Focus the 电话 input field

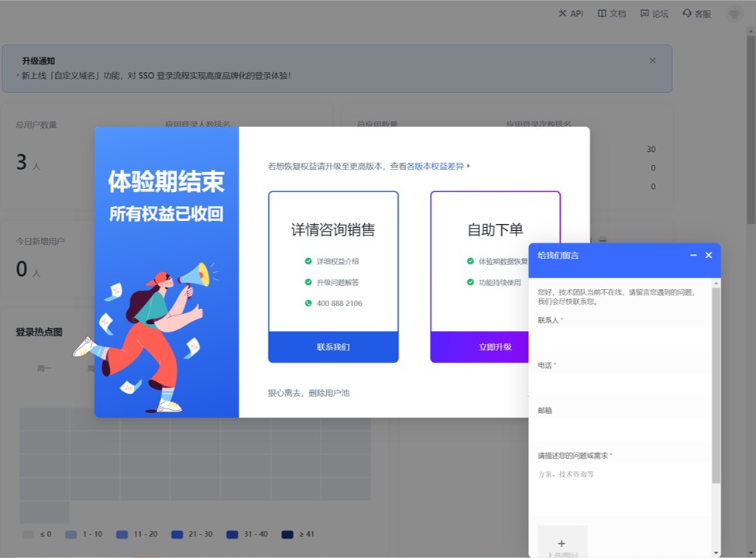(622, 384)
